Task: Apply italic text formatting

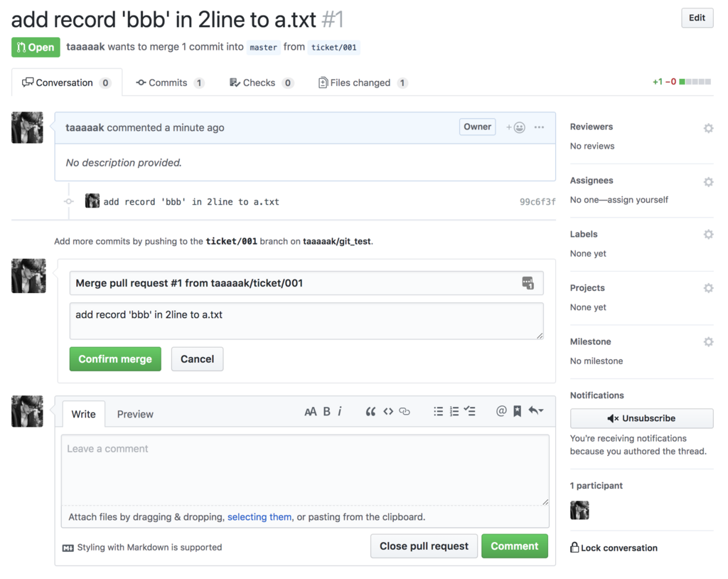Action: (x=340, y=412)
